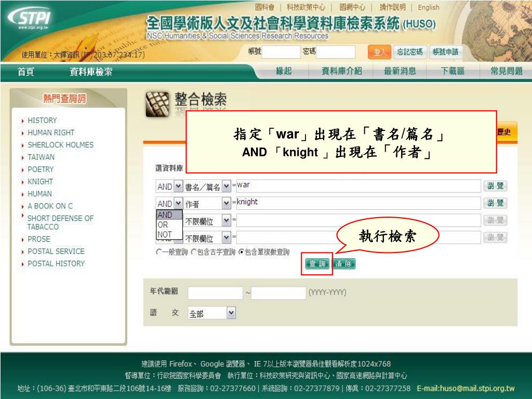Click the 忘記密碼 button

[x=410, y=52]
